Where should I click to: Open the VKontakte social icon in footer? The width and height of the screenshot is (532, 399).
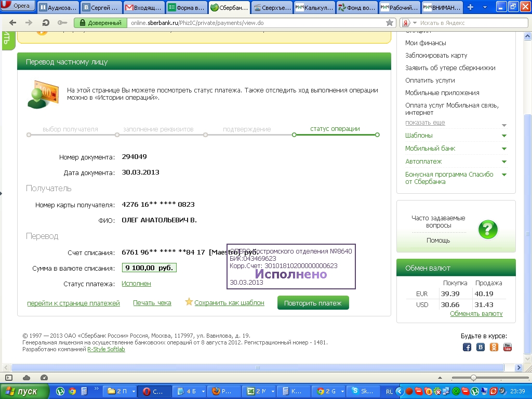481,347
